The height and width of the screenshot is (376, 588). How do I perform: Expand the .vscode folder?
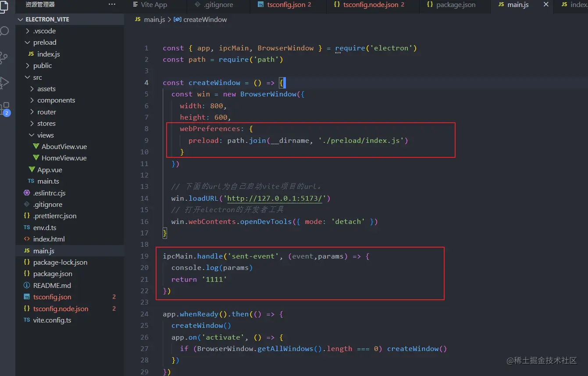(x=70, y=31)
